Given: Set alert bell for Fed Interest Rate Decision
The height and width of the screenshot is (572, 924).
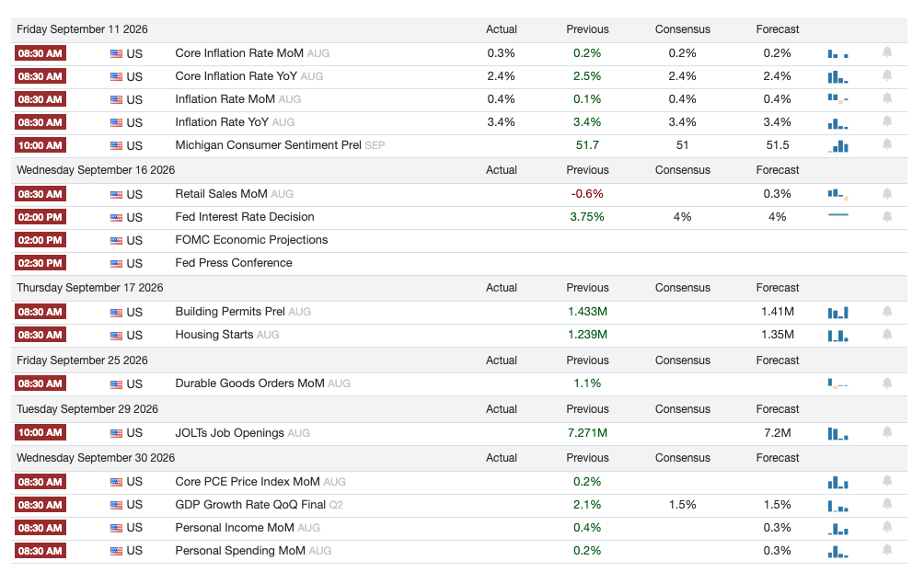Looking at the screenshot, I should tap(887, 217).
